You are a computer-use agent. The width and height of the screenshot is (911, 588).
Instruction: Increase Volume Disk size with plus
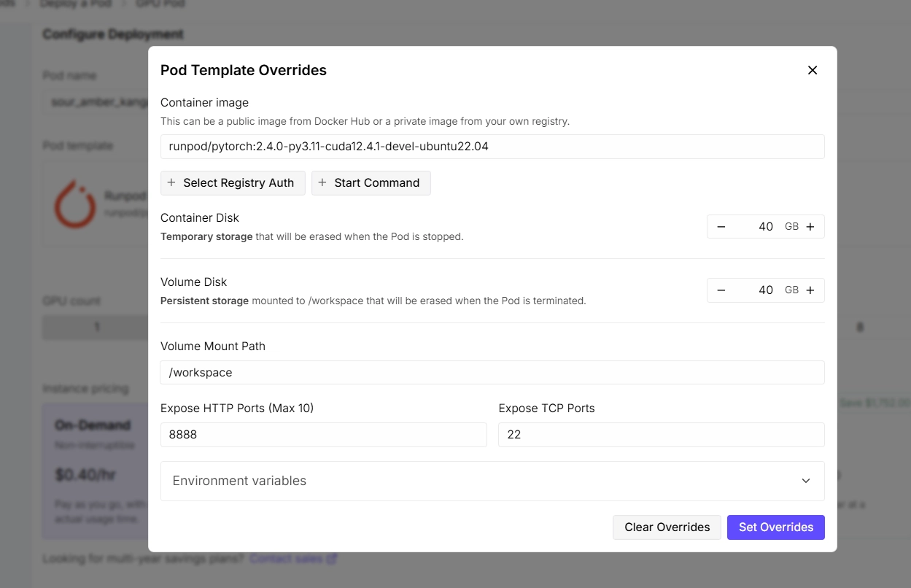point(810,290)
